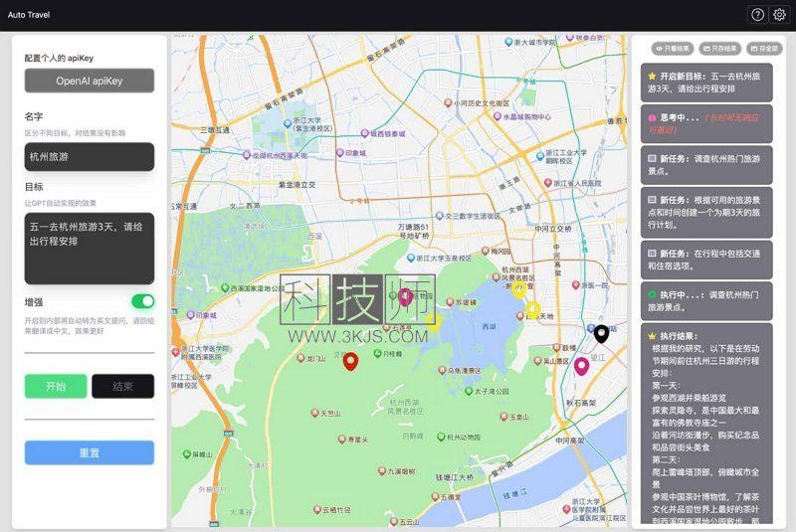The image size is (796, 532).
Task: Click the 城西银泰城 shopping marker
Action: pos(364,133)
